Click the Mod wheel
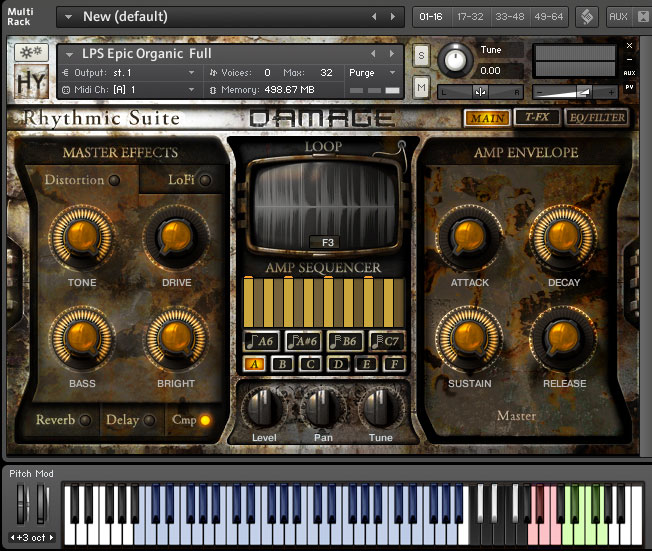The width and height of the screenshot is (652, 551). [42, 503]
